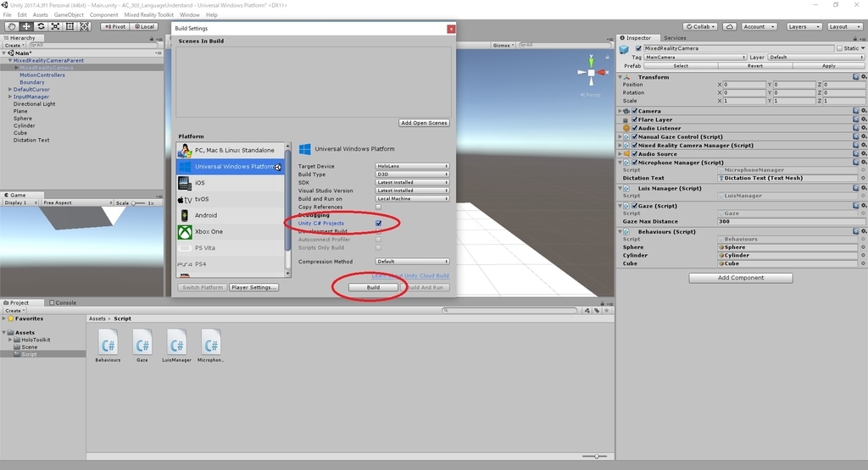Select the Rotate tool in toolbar

[41, 26]
